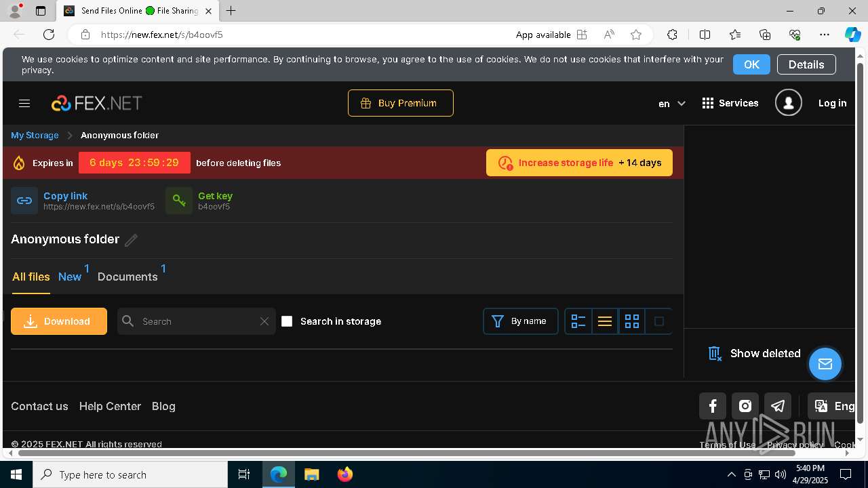The height and width of the screenshot is (488, 868).
Task: Open the Services grid menu
Action: (x=730, y=103)
